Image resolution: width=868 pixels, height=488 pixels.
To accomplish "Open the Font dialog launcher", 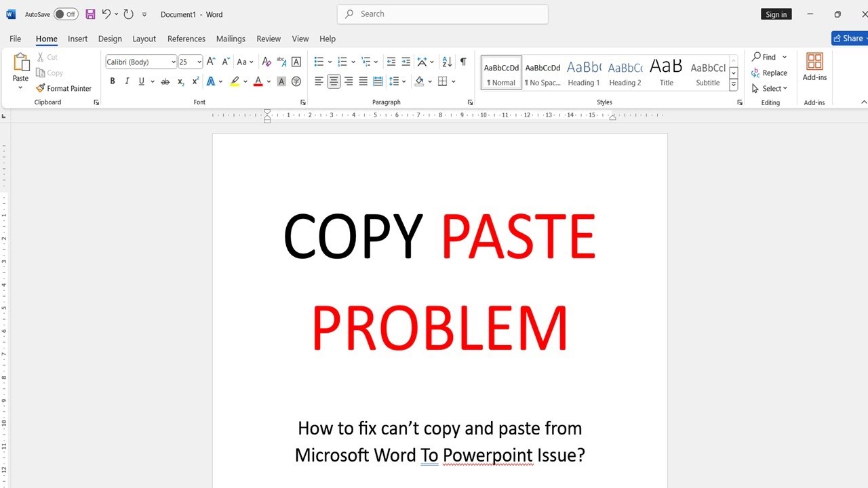I will coord(302,102).
